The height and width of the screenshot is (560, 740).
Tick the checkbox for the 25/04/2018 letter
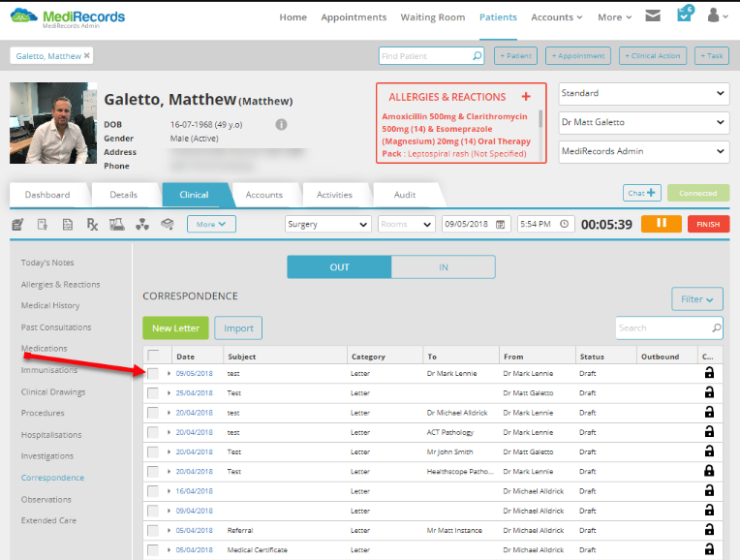point(153,393)
